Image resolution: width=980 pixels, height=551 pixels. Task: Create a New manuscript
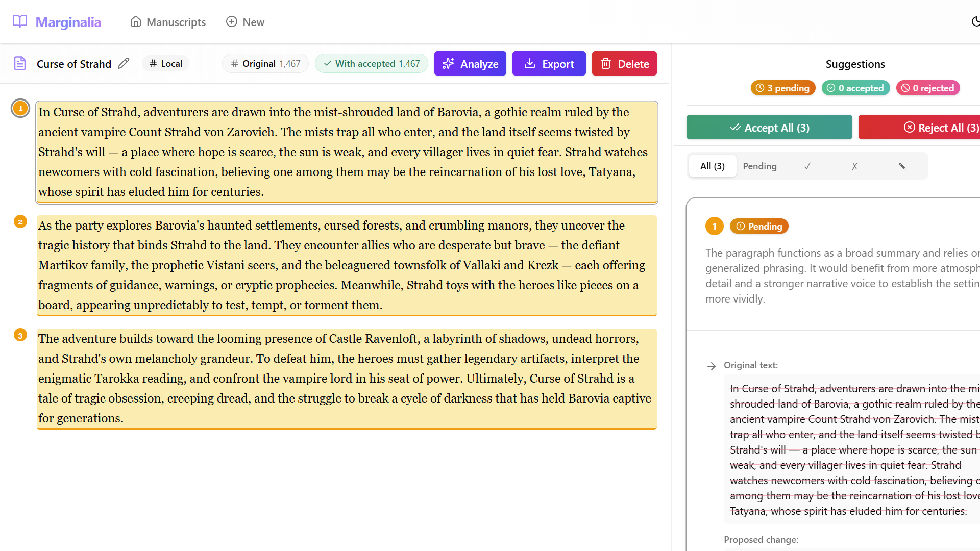245,22
